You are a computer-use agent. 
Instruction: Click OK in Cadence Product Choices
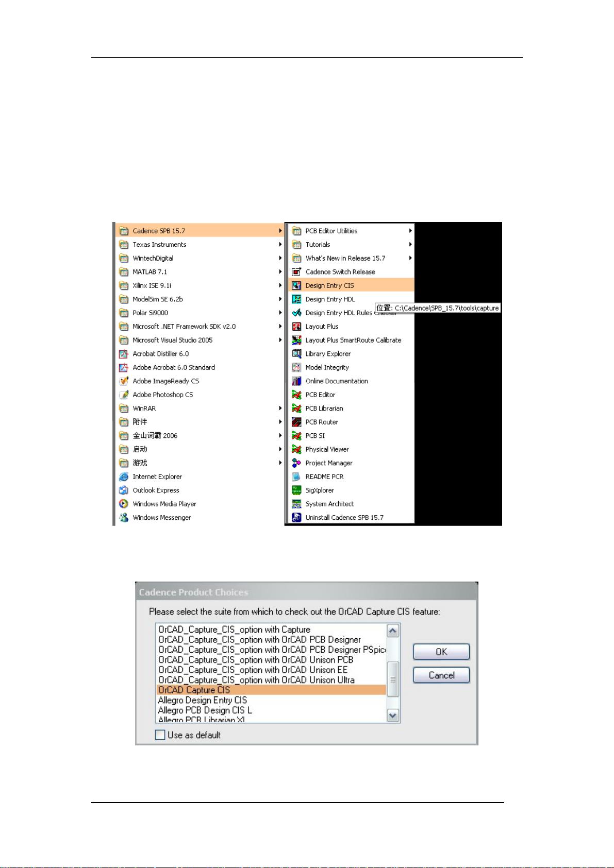(441, 652)
